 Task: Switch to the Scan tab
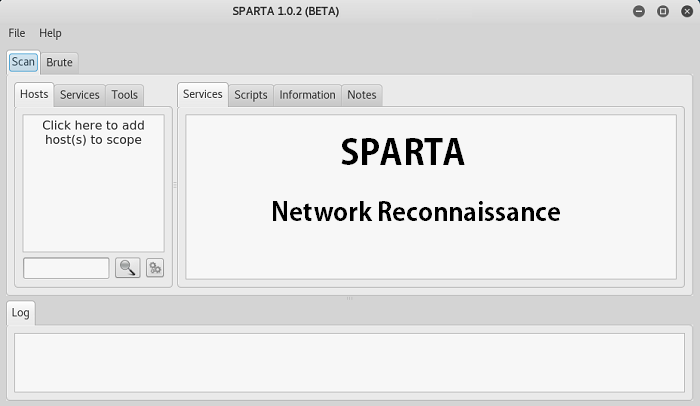click(23, 62)
